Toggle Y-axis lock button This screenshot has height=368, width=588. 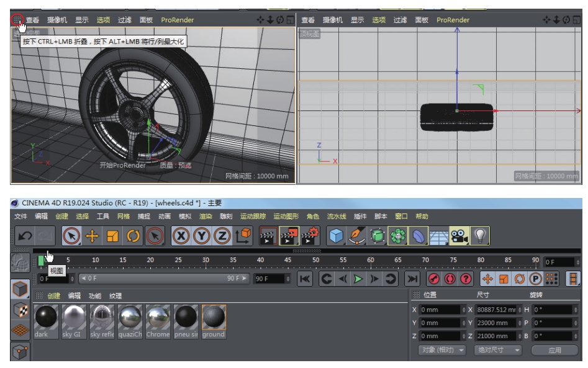tap(202, 236)
